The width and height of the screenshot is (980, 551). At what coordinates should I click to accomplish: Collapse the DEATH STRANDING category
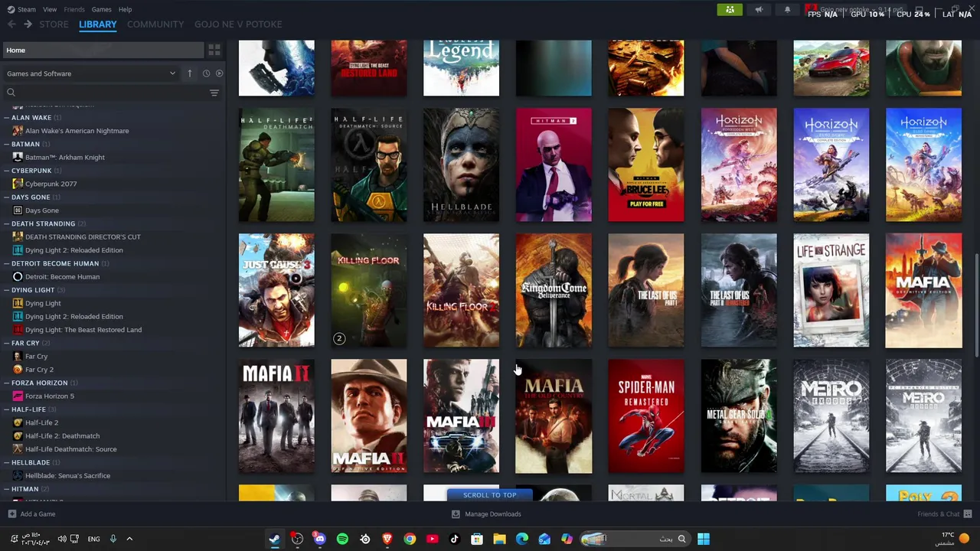[6, 223]
